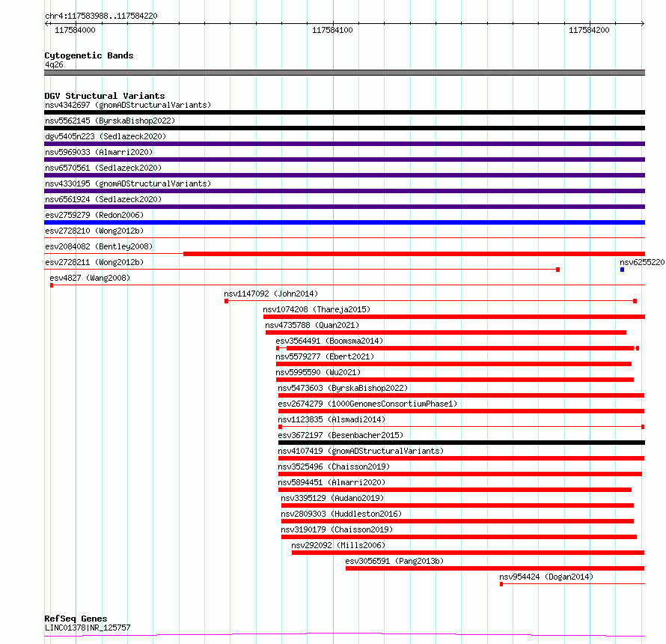Viewport: 666px width, 644px height.
Task: Select nsv6561924 (Sedlazeck2020) variant label
Action: coord(103,199)
